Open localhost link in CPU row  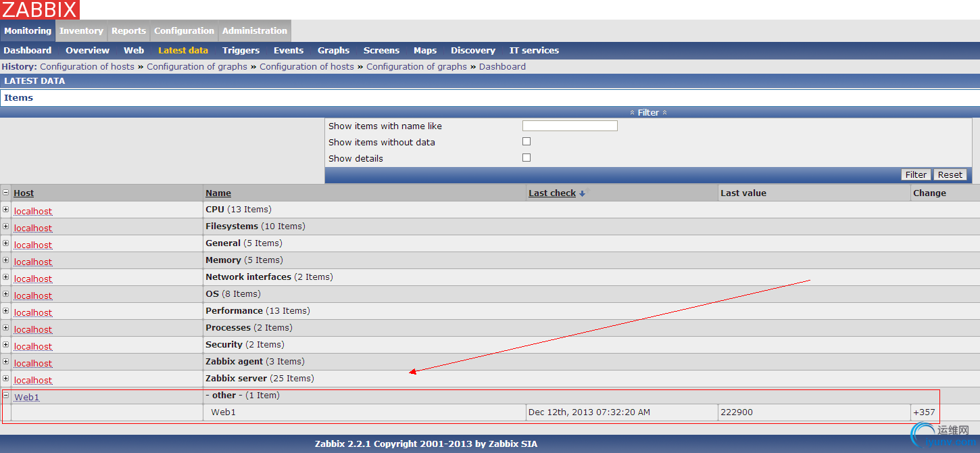click(x=33, y=212)
